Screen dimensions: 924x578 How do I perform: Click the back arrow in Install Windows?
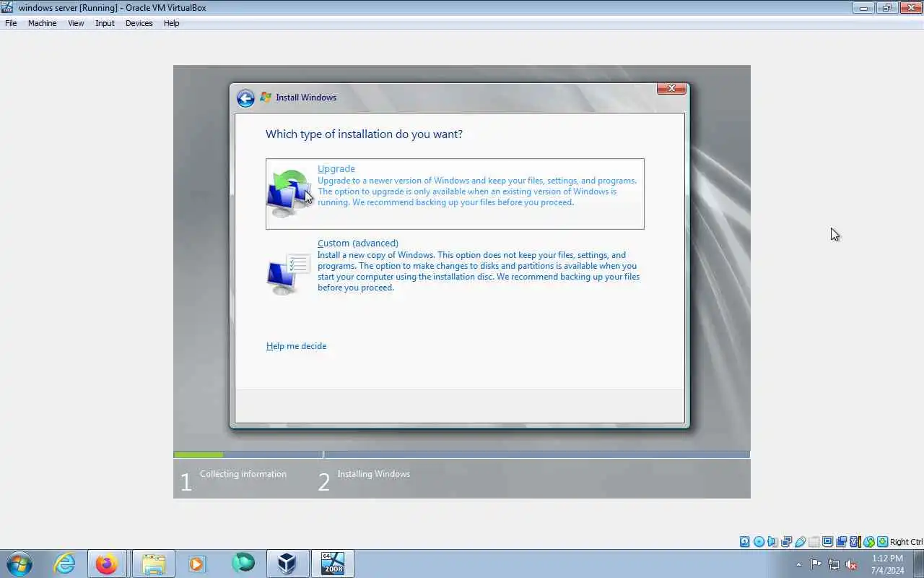(245, 98)
